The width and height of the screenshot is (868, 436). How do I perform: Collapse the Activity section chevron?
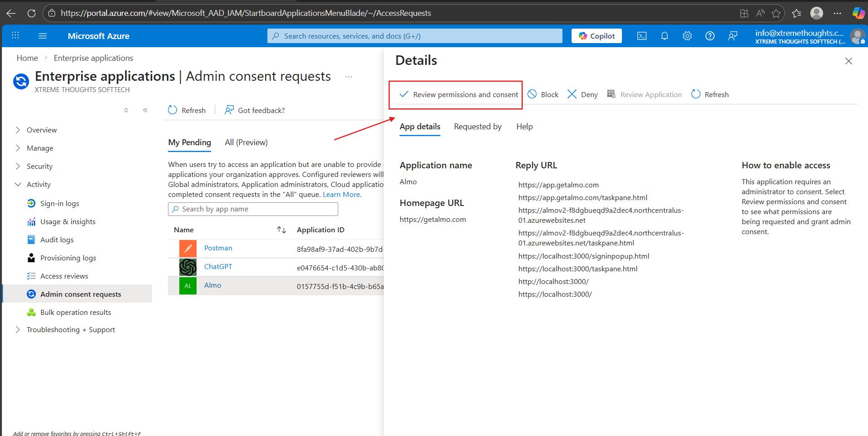click(x=18, y=184)
